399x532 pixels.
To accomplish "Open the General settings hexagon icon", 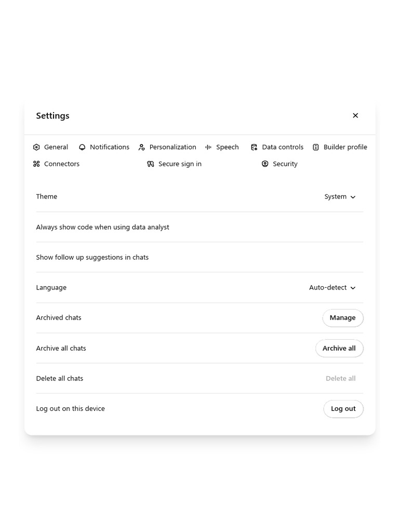I will (x=36, y=147).
